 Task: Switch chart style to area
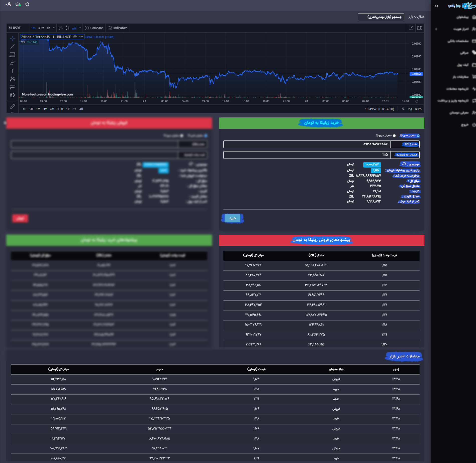74,28
